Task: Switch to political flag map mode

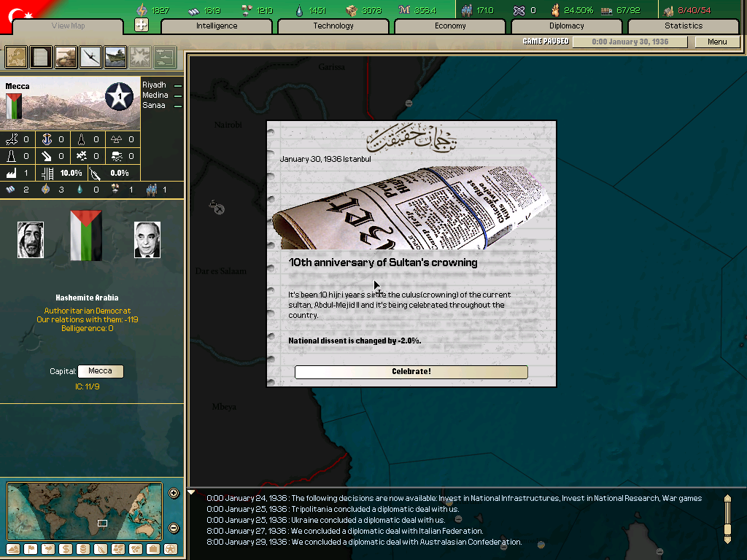Action: tap(31, 549)
